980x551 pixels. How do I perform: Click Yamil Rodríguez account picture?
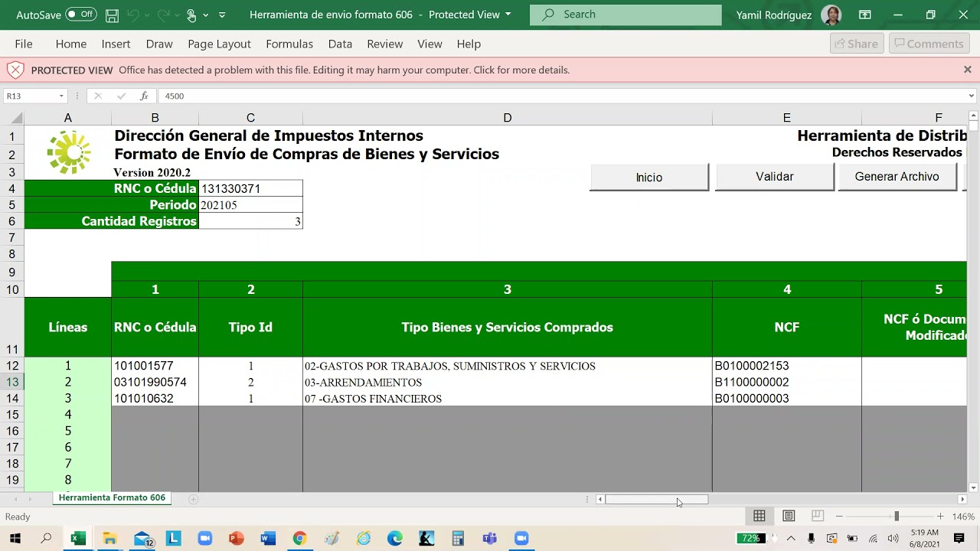pos(831,15)
